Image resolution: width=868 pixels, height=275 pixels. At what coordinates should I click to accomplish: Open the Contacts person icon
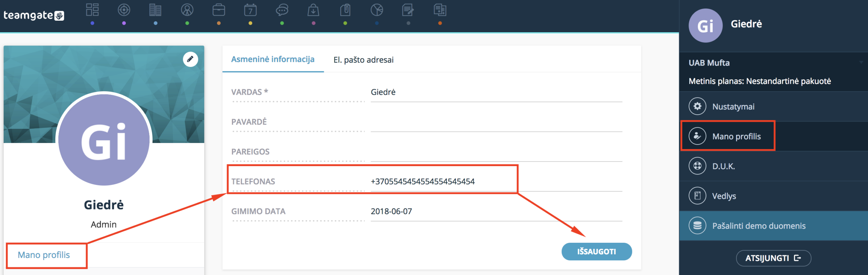click(x=187, y=10)
